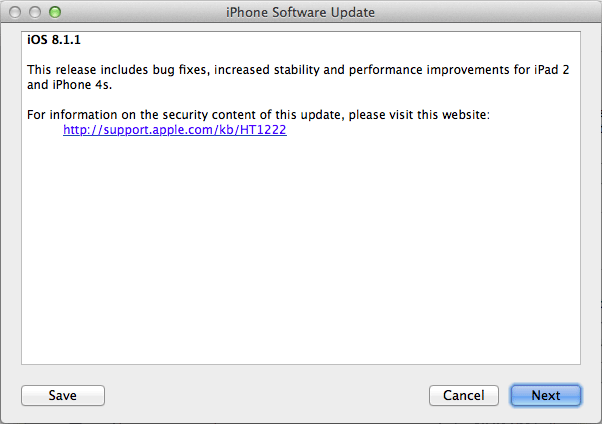Open the support.apple.com/kb/HT1222 link

[x=175, y=130]
